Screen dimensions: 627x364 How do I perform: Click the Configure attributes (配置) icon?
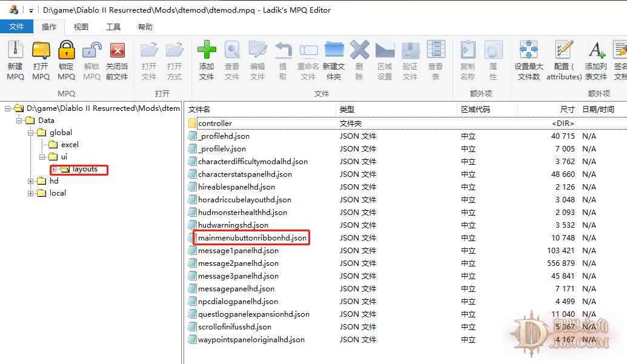pos(564,50)
